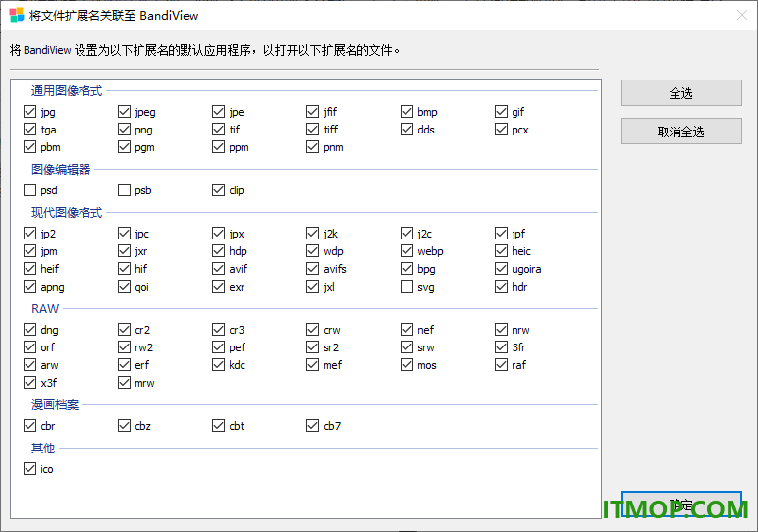Image resolution: width=758 pixels, height=532 pixels.
Task: Uncheck the exr checkbox
Action: [x=219, y=287]
